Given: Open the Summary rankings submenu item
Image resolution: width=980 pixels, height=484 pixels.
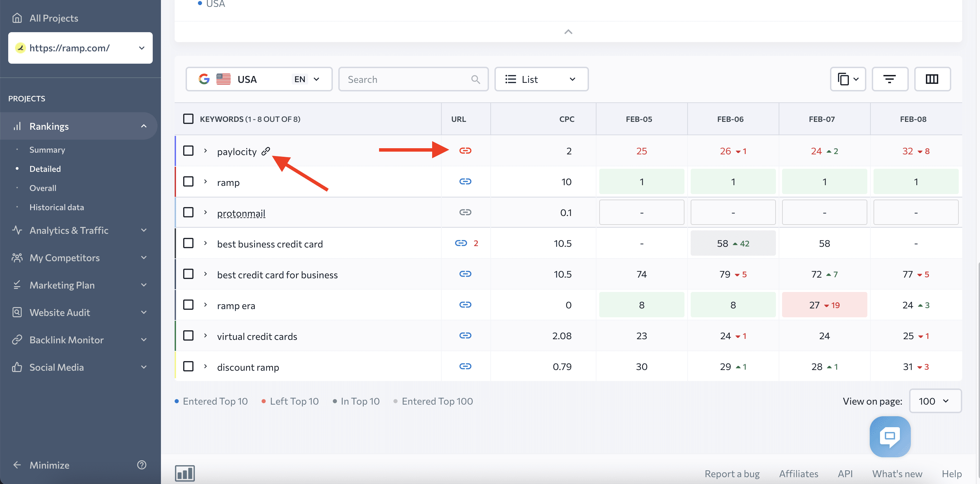Looking at the screenshot, I should (47, 150).
